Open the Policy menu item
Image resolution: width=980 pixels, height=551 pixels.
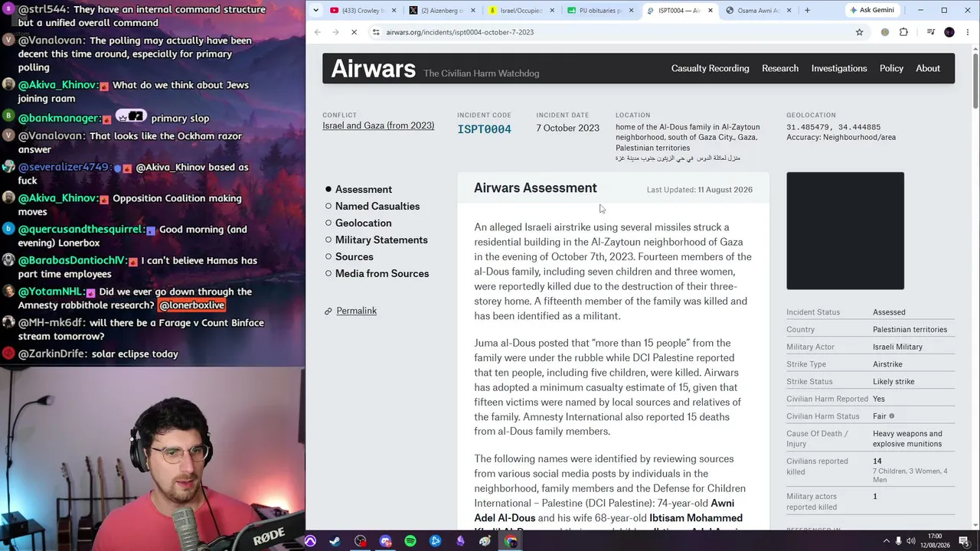(891, 68)
